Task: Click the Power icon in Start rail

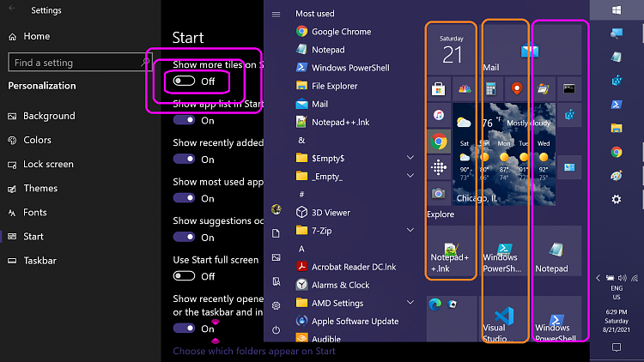Action: [276, 330]
